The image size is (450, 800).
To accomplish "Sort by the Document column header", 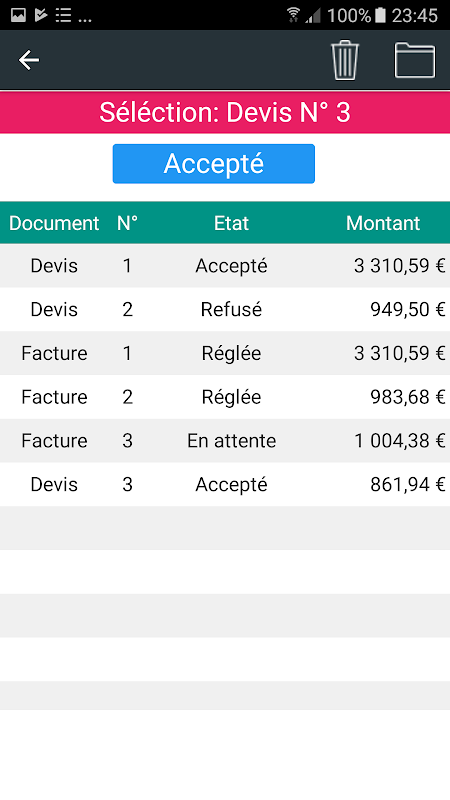I will (54, 223).
